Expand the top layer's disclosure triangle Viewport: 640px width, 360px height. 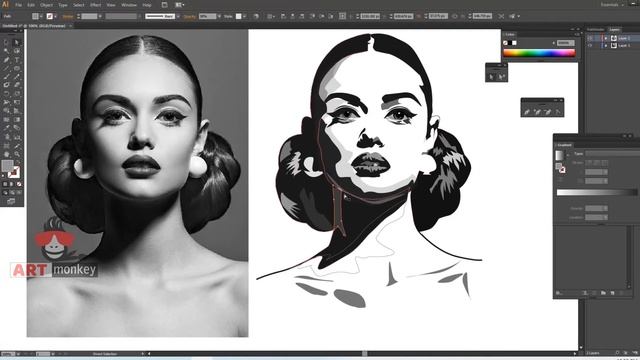point(606,38)
